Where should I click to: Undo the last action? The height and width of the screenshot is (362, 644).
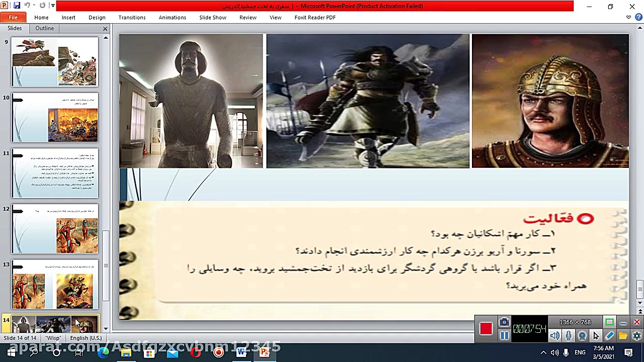coord(28,5)
